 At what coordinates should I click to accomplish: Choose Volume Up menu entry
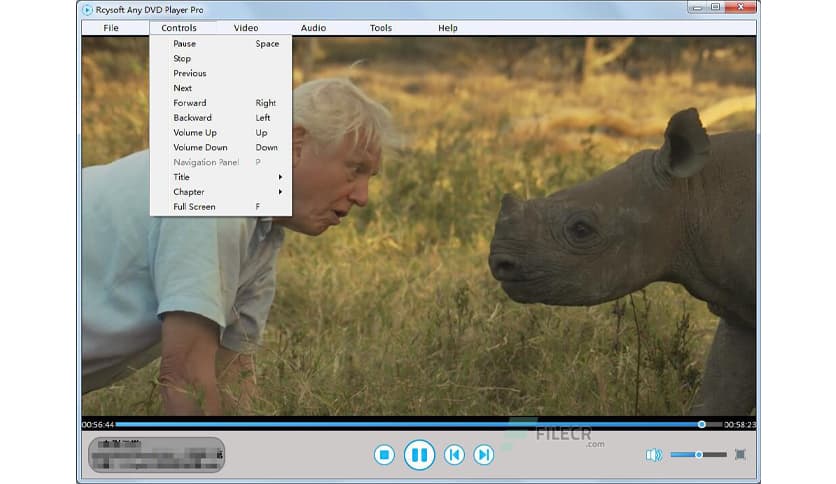click(x=221, y=133)
